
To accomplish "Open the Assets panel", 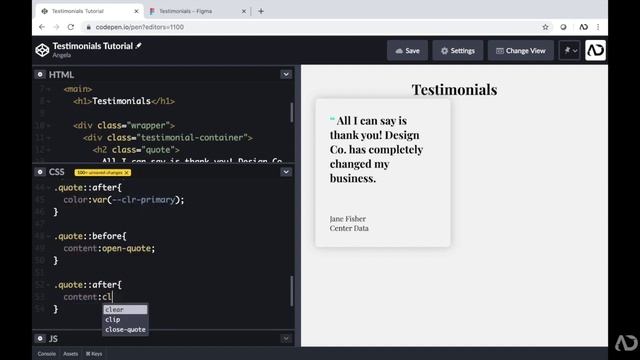I will coord(71,354).
